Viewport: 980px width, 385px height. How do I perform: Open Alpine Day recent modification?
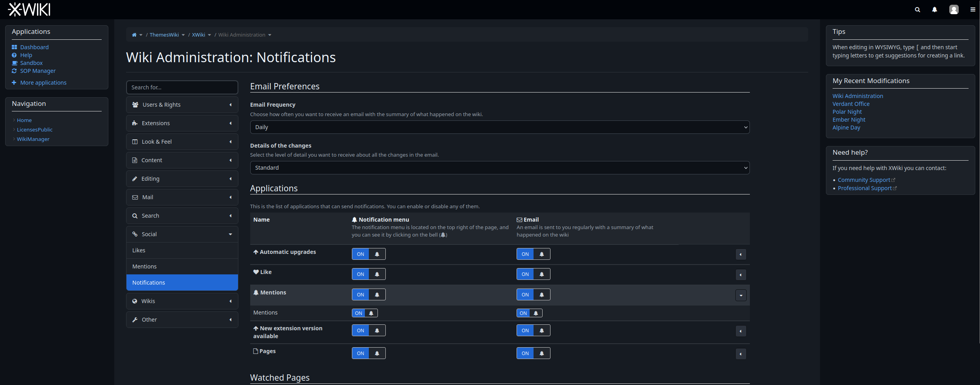(846, 128)
